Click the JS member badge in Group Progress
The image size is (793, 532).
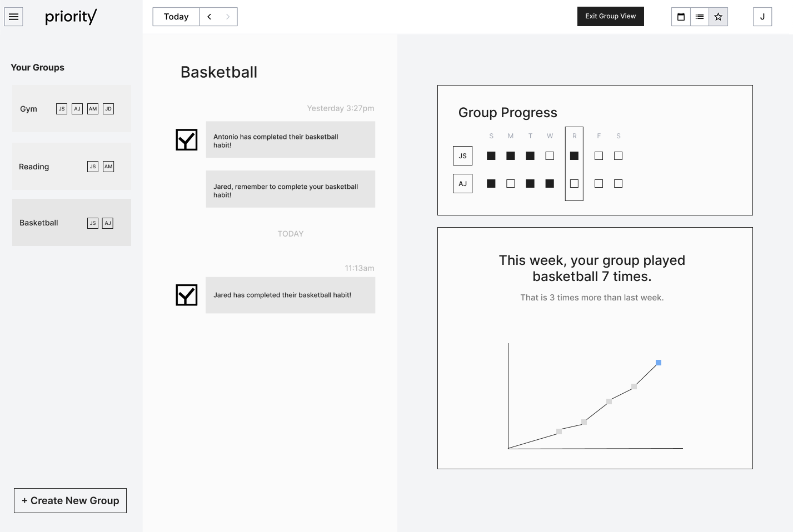(462, 156)
